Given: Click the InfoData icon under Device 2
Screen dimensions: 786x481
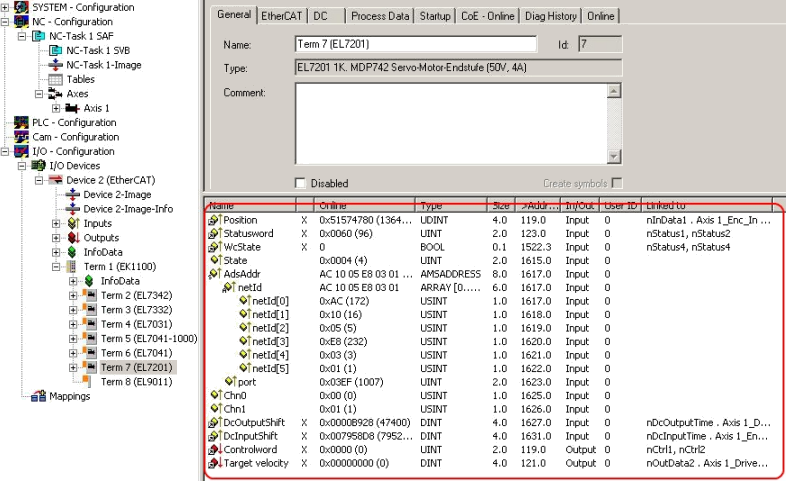Looking at the screenshot, I should (73, 252).
